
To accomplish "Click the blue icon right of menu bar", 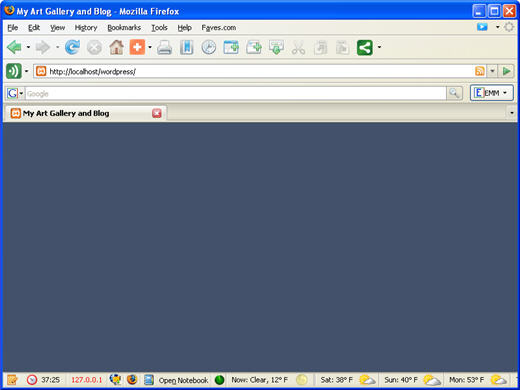I will point(482,27).
